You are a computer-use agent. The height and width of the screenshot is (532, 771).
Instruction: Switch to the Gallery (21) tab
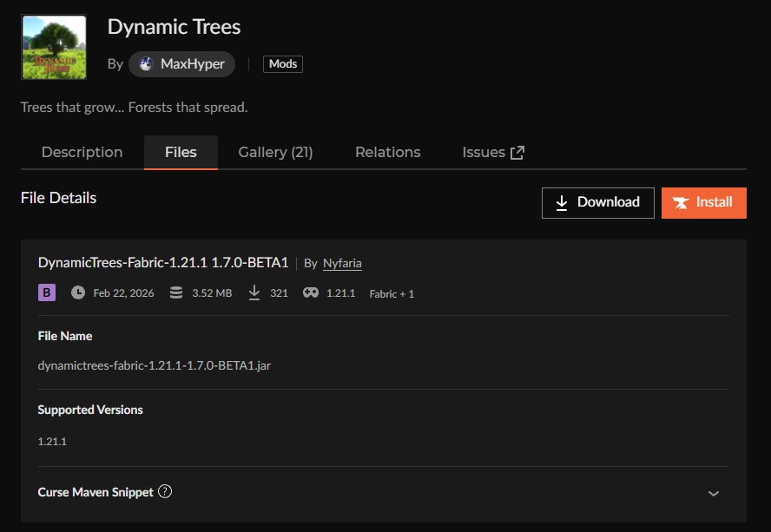point(274,152)
